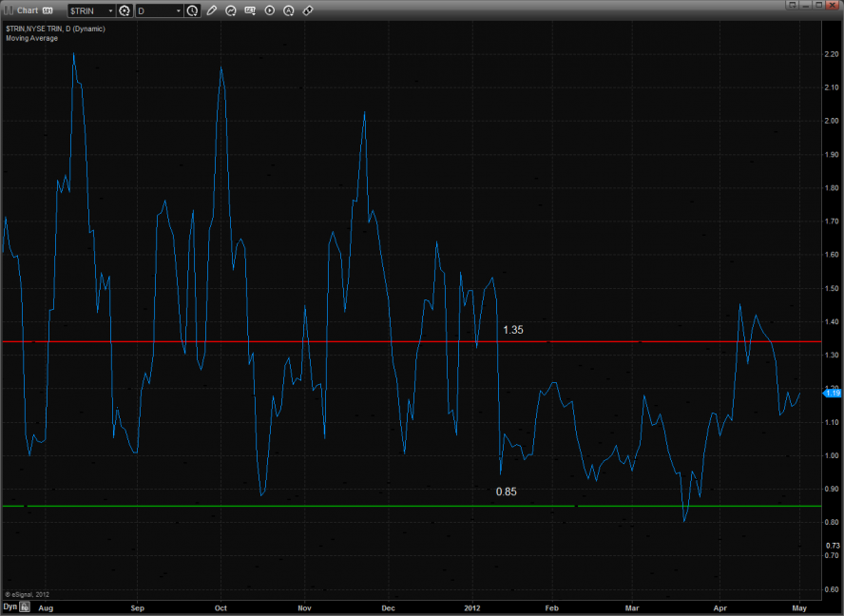Viewport: 844px width, 616px height.
Task: Click the link chain toolbar icon
Action: pyautogui.click(x=308, y=10)
